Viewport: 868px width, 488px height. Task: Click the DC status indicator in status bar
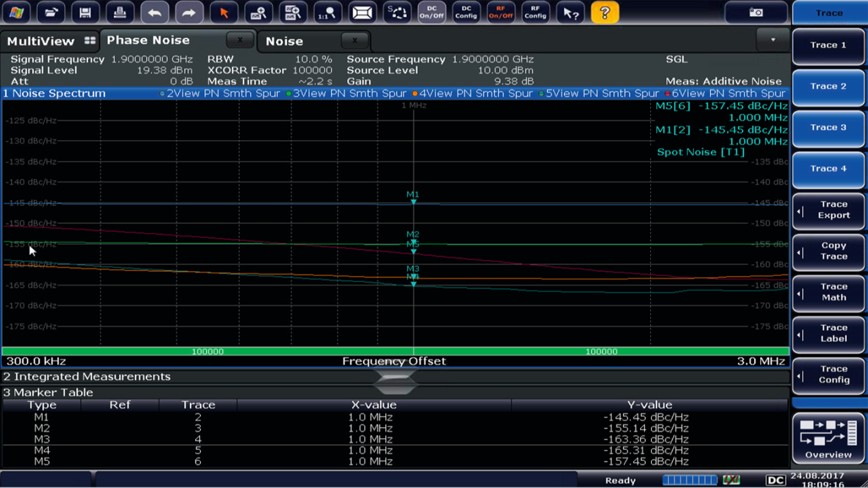point(775,480)
